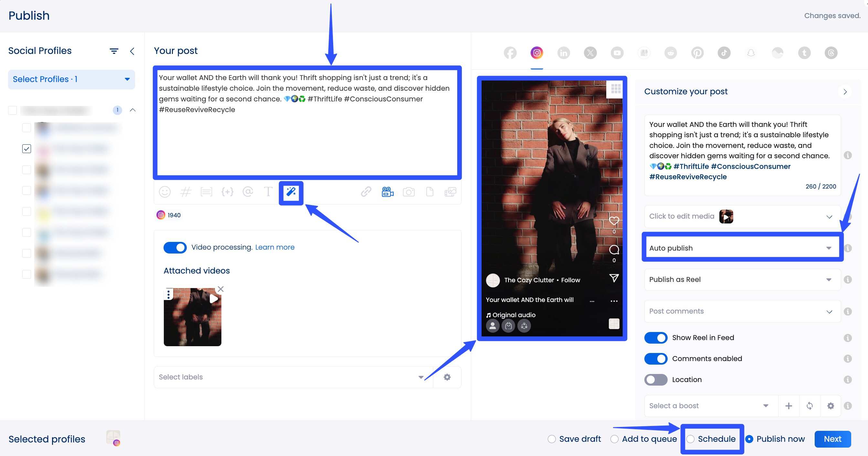Open the Learn more link

(275, 247)
